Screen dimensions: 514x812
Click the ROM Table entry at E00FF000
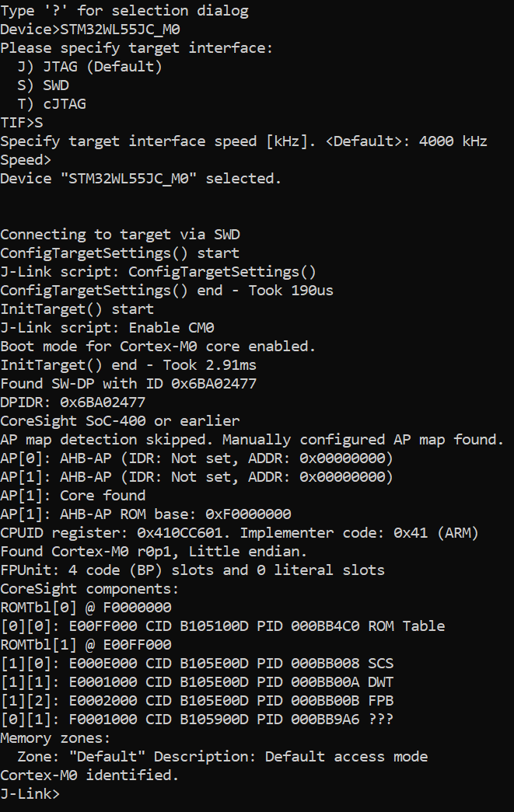222,626
